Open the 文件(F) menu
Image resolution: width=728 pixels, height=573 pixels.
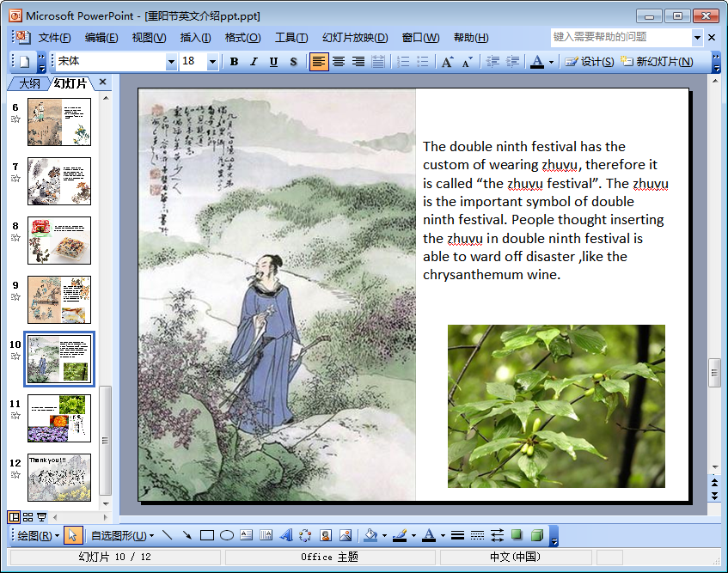point(54,38)
